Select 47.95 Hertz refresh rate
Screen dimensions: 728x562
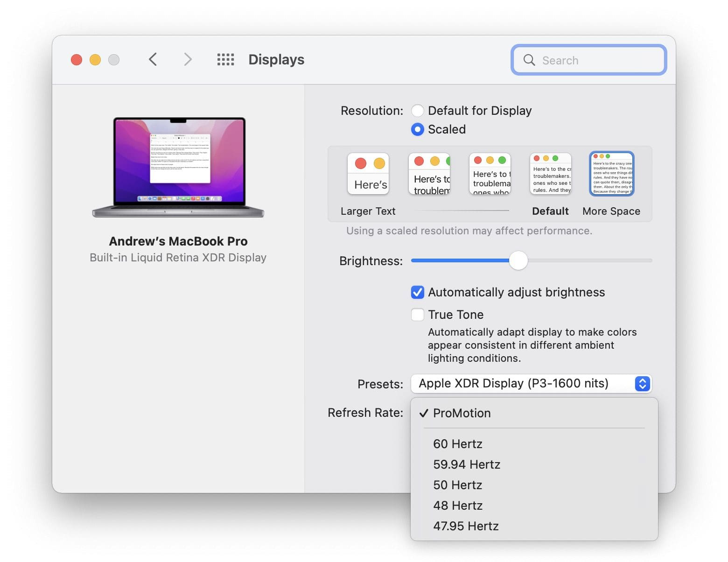534,526
